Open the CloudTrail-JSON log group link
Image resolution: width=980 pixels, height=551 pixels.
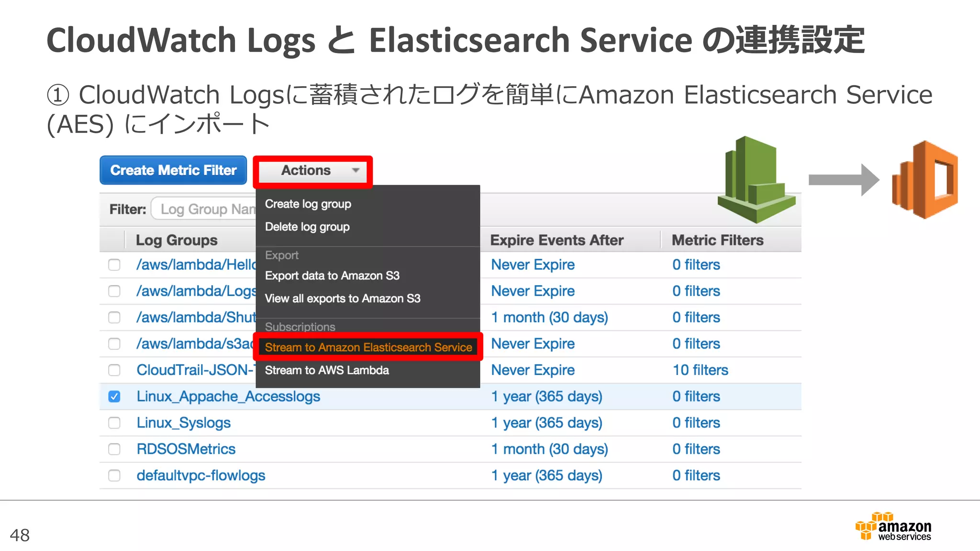(x=195, y=370)
